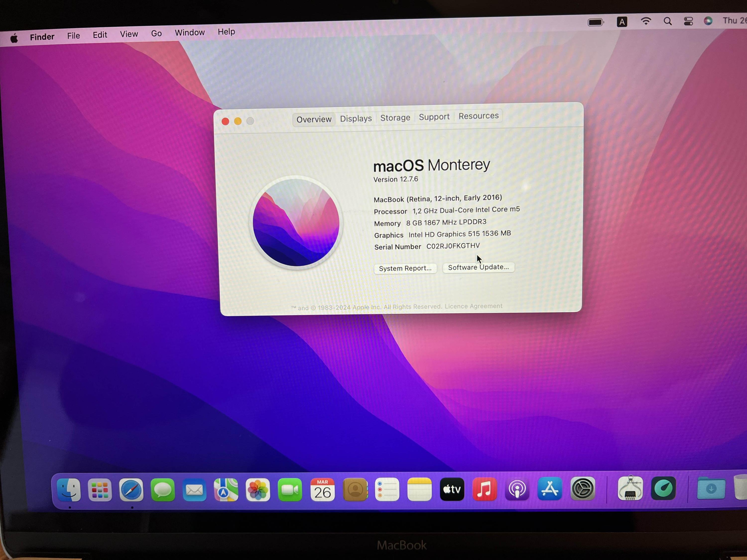Open the Licence Agreement link
The width and height of the screenshot is (747, 560).
[x=473, y=306]
